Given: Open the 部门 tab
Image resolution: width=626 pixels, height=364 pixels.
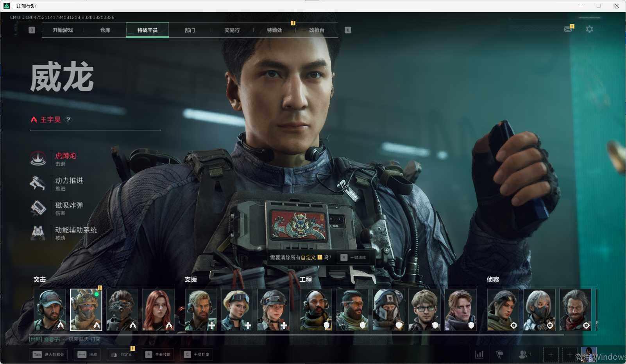Looking at the screenshot, I should 190,30.
